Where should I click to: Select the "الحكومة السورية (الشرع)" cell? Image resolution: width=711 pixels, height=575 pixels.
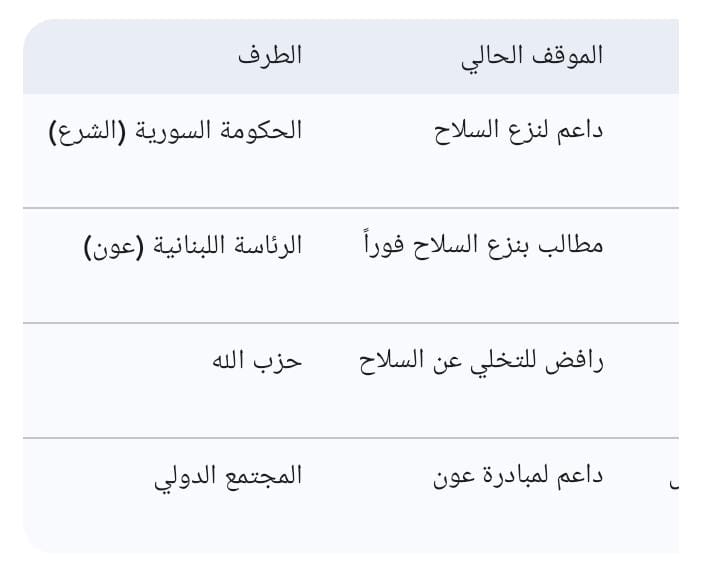click(x=175, y=132)
